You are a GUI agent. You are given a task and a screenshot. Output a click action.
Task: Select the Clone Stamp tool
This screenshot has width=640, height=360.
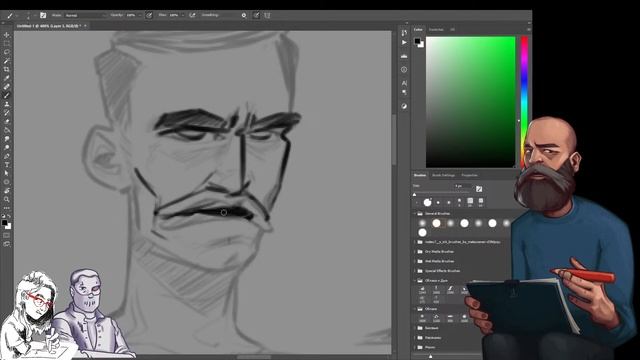click(7, 104)
